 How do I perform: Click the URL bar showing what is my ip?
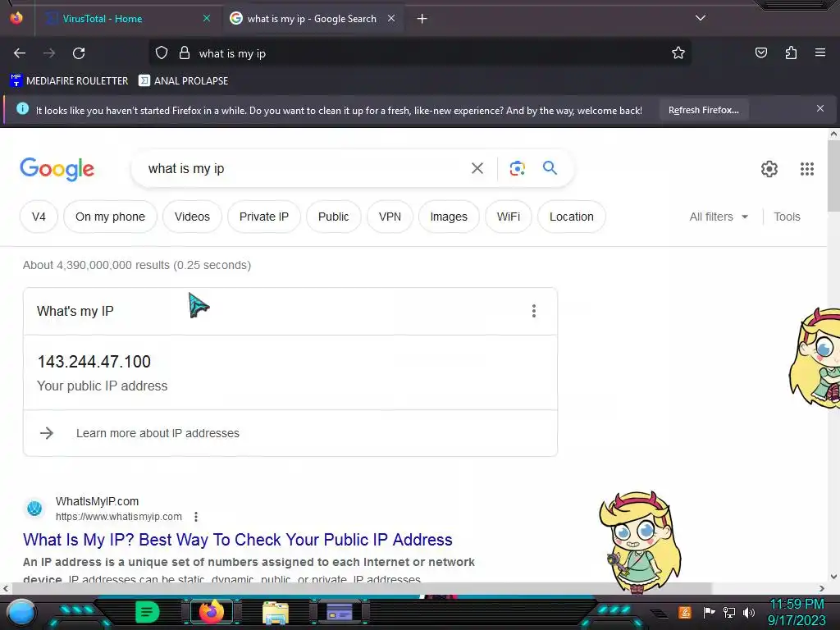point(421,53)
